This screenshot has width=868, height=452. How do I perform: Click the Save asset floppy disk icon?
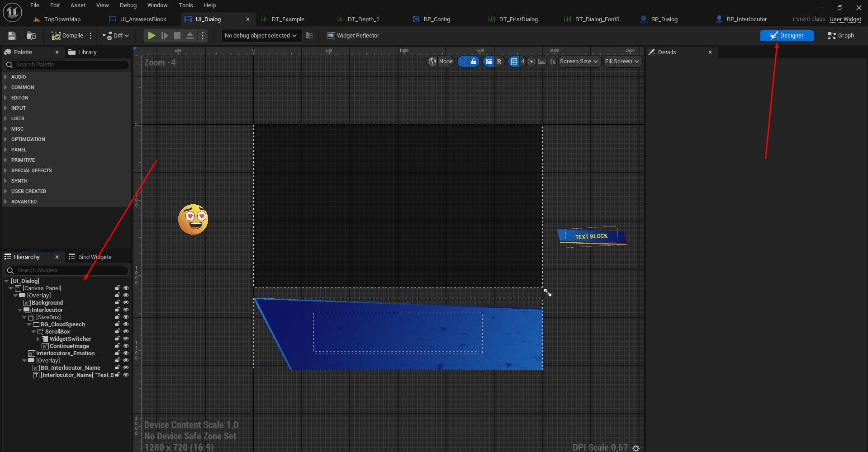pos(12,36)
